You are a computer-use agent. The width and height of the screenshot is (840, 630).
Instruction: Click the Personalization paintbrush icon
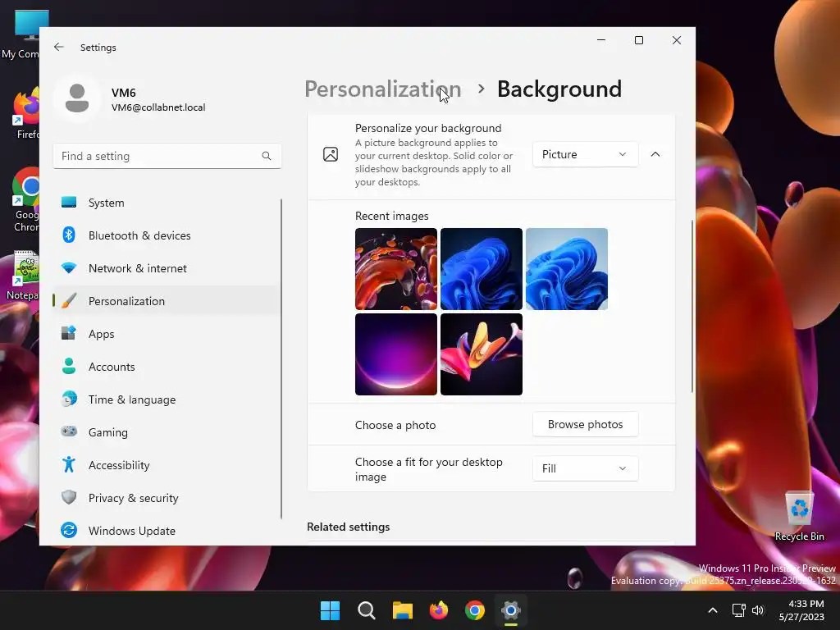tap(69, 300)
